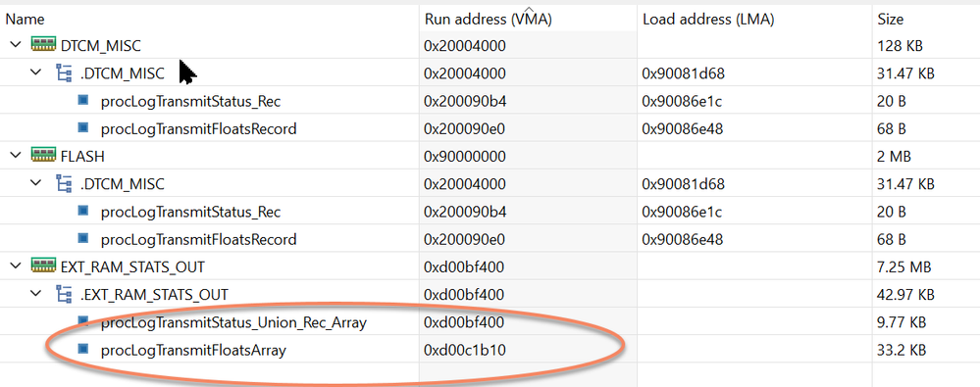Click the 0x90086e48 load address in the FLASH group
This screenshot has height=387, width=980.
(x=683, y=239)
